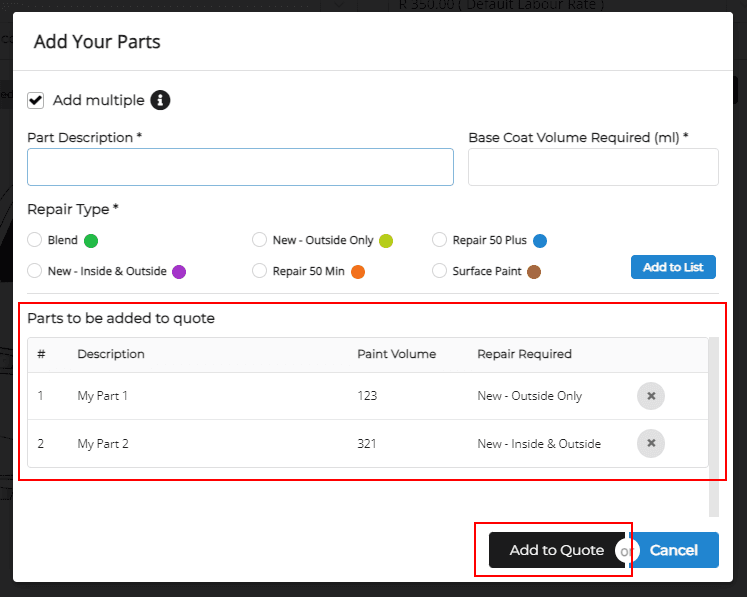Image resolution: width=747 pixels, height=597 pixels.
Task: Select the Blend repair type radio button
Action: [35, 240]
